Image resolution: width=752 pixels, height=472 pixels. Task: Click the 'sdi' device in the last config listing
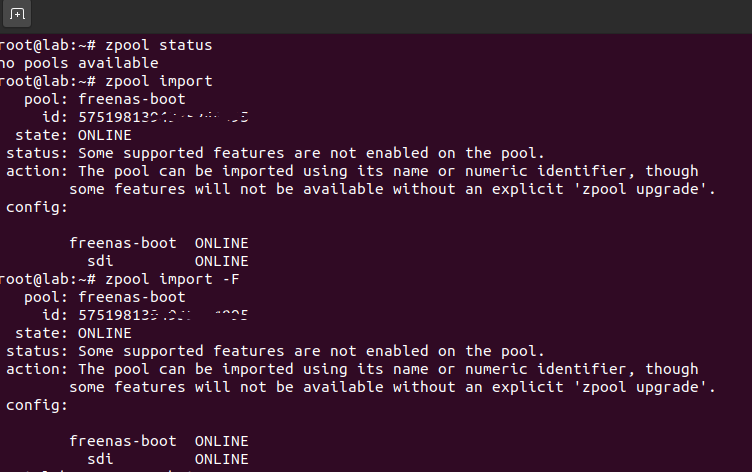(x=100, y=459)
